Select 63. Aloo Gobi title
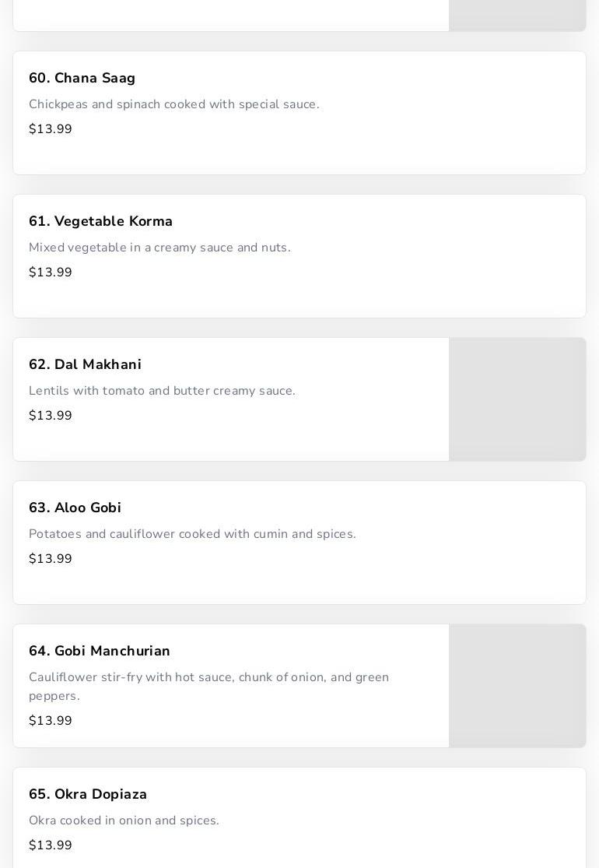599x868 pixels. 75,508
